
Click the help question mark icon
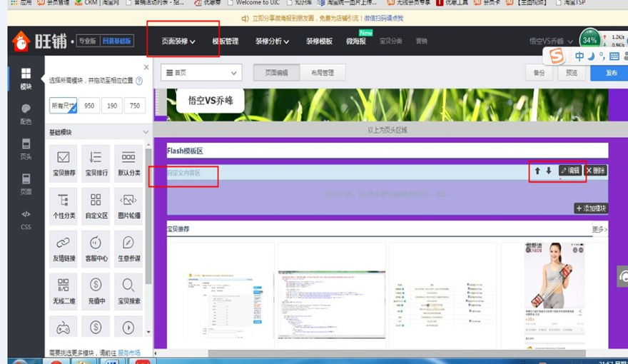click(x=139, y=81)
